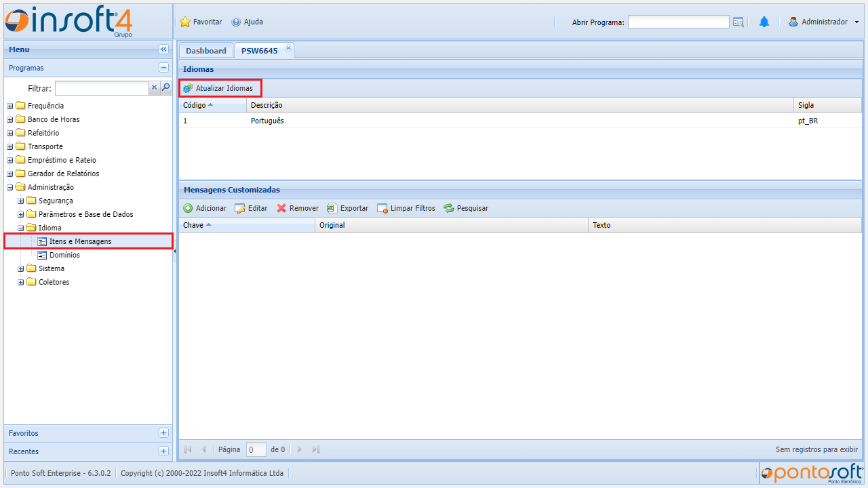Export messages using Exportar
Viewport: 868px width, 488px height.
(x=347, y=209)
